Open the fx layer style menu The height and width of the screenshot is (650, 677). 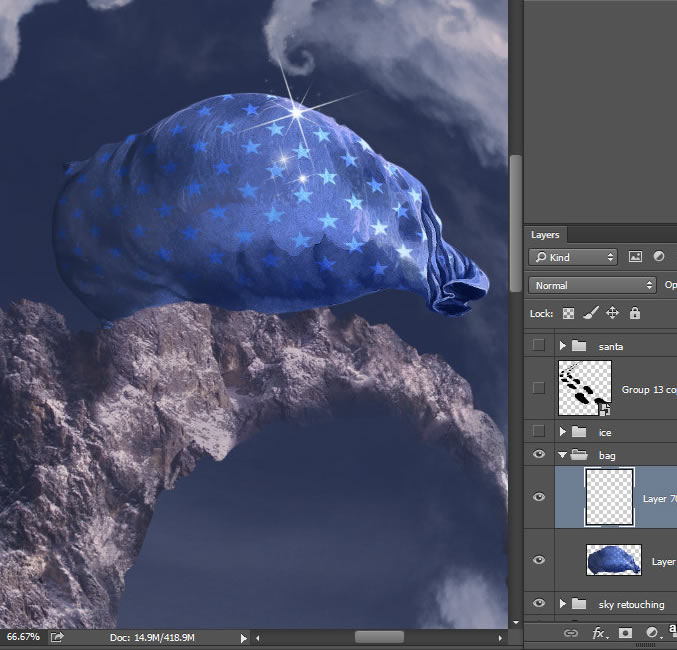[599, 632]
